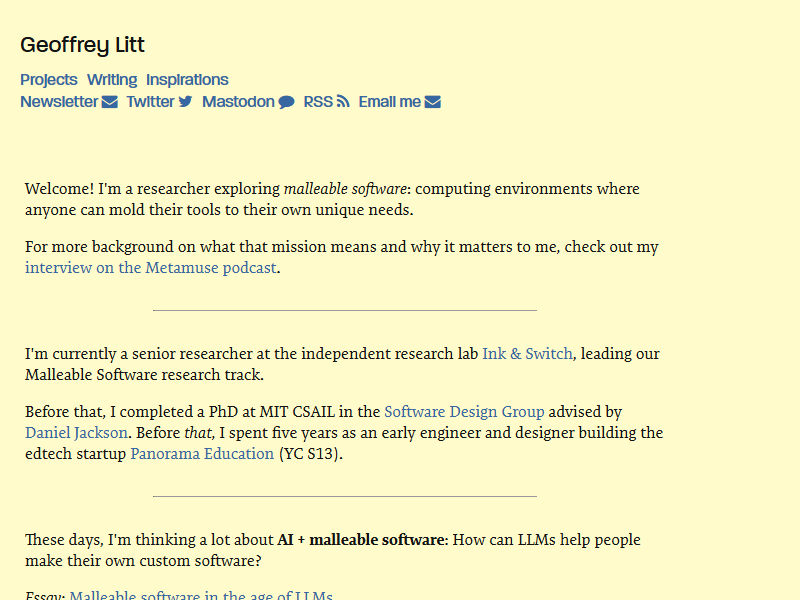
Task: Select the Newsletter text link
Action: [x=59, y=102]
